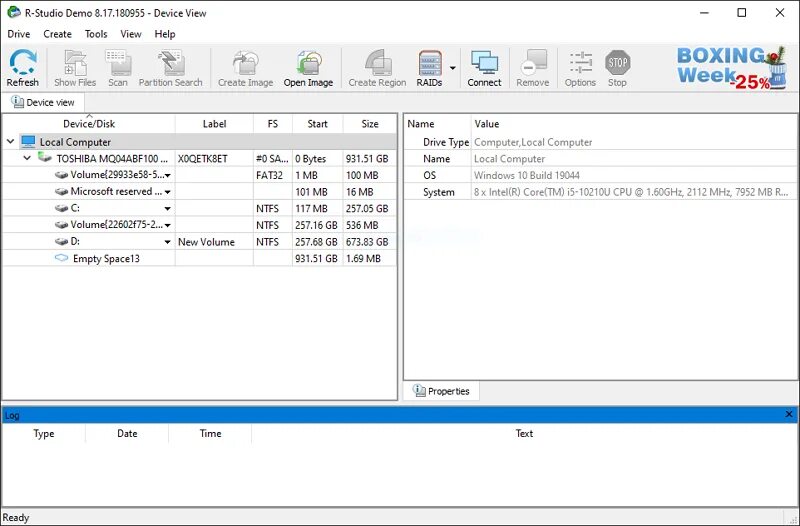800x526 pixels.
Task: Open the Tools menu
Action: (x=96, y=34)
